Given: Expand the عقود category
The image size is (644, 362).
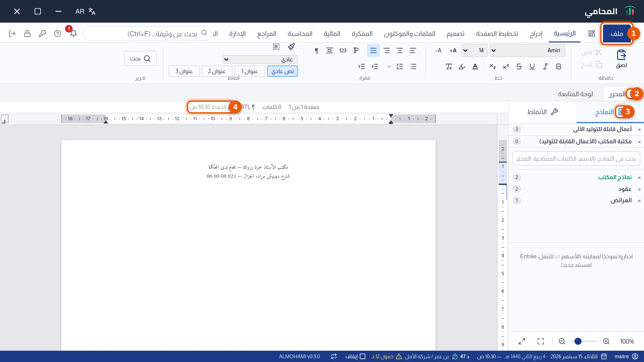Looking at the screenshot, I should click(576, 189).
